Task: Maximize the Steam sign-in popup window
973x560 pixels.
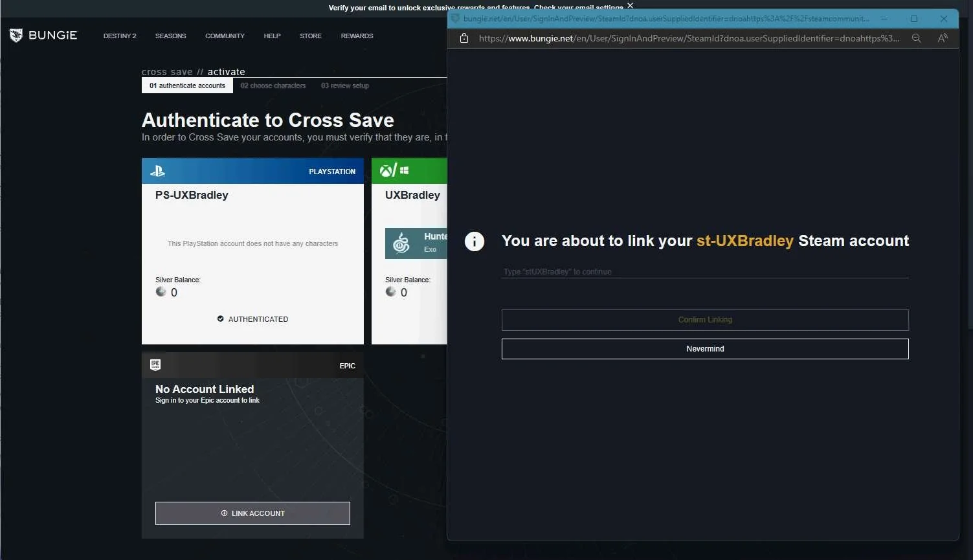Action: tap(914, 19)
